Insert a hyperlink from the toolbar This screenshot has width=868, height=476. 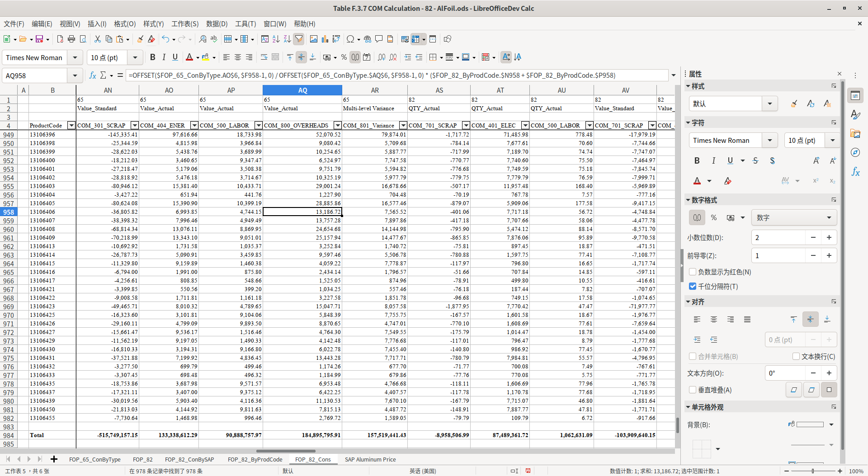pos(368,39)
